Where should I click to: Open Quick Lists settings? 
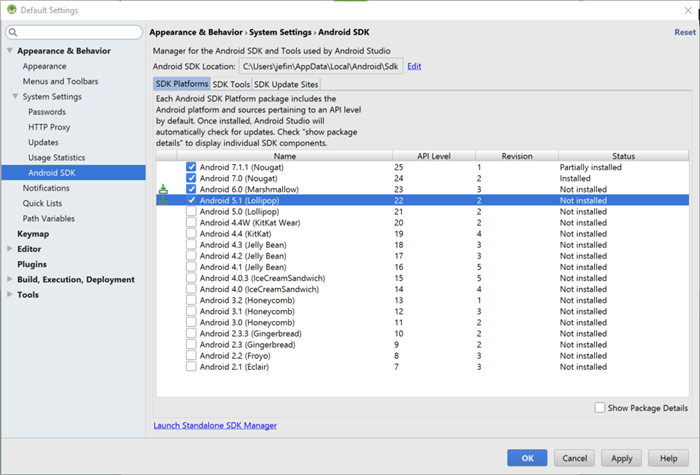pyautogui.click(x=42, y=203)
